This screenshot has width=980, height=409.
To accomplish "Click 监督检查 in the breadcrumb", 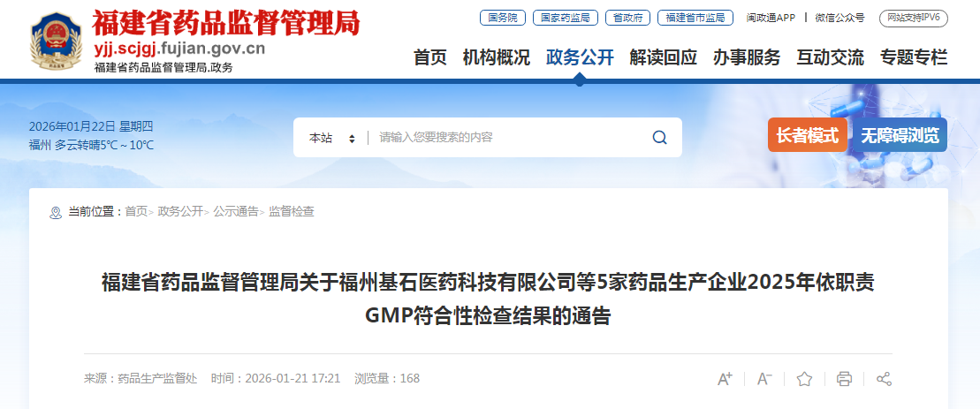I will point(292,212).
